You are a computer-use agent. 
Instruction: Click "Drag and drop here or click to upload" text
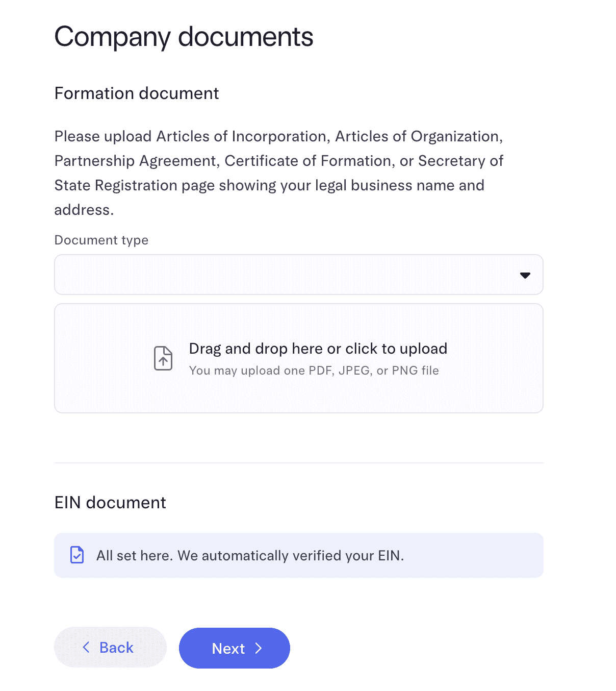(318, 349)
